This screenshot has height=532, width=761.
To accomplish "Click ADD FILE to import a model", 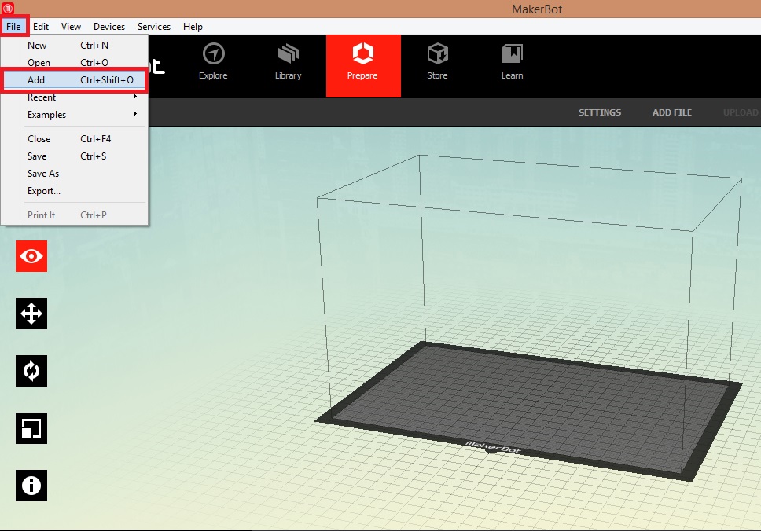I will pos(671,112).
